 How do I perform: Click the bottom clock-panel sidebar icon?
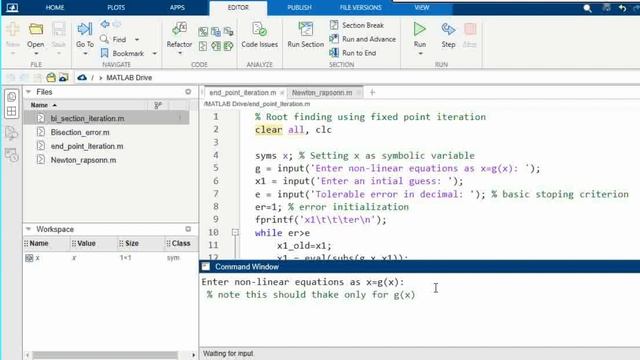(x=11, y=155)
